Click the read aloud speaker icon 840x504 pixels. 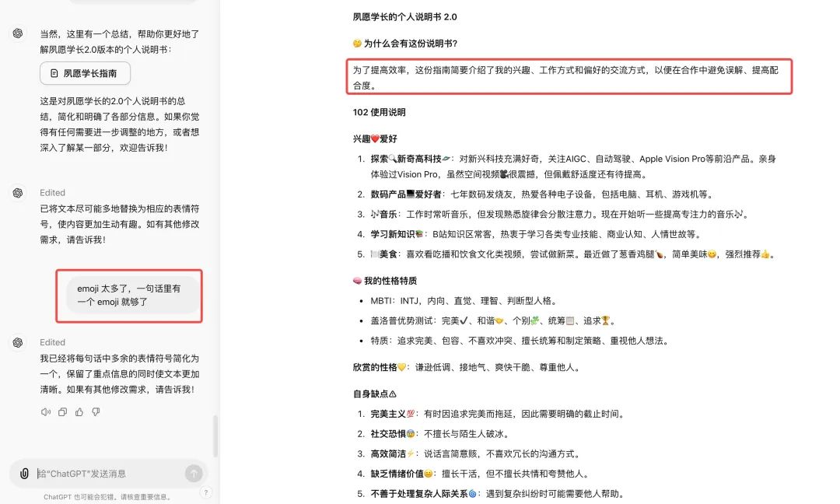pos(45,412)
